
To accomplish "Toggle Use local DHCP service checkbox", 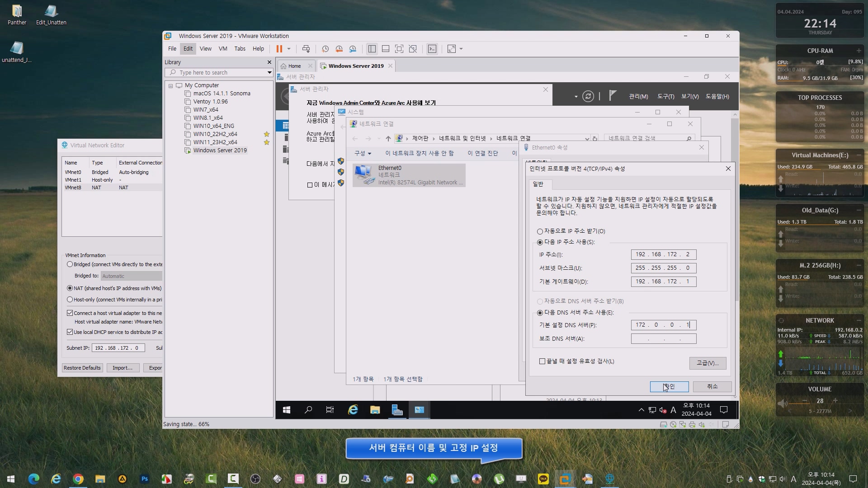I will 70,332.
